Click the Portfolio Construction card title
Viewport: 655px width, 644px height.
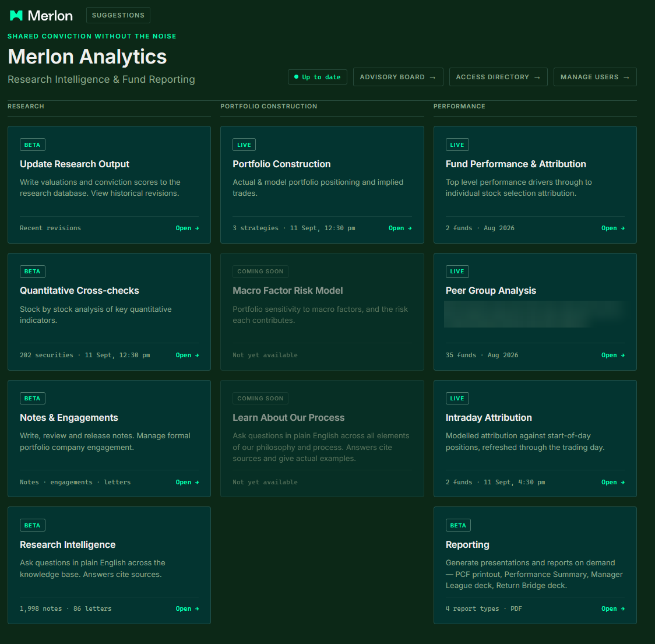(281, 164)
